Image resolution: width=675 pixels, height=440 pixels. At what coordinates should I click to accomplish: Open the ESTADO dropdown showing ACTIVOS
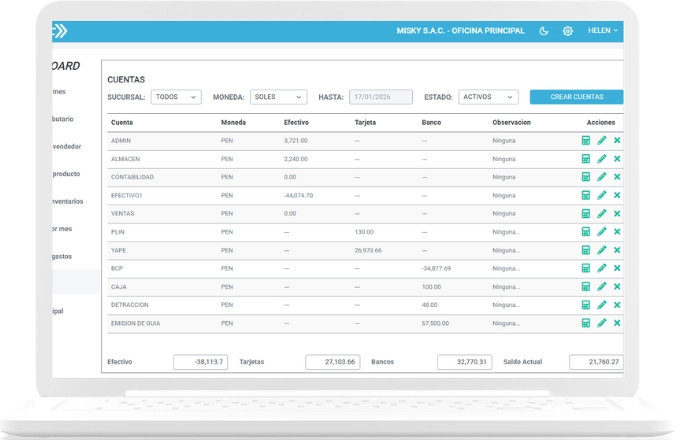(x=488, y=97)
